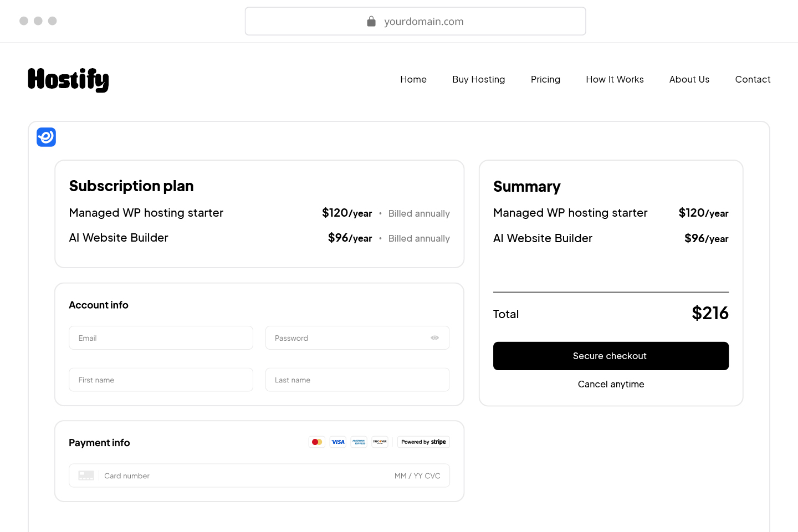Screen dimensions: 798x532
Task: Open the Contact page link
Action: [753, 79]
